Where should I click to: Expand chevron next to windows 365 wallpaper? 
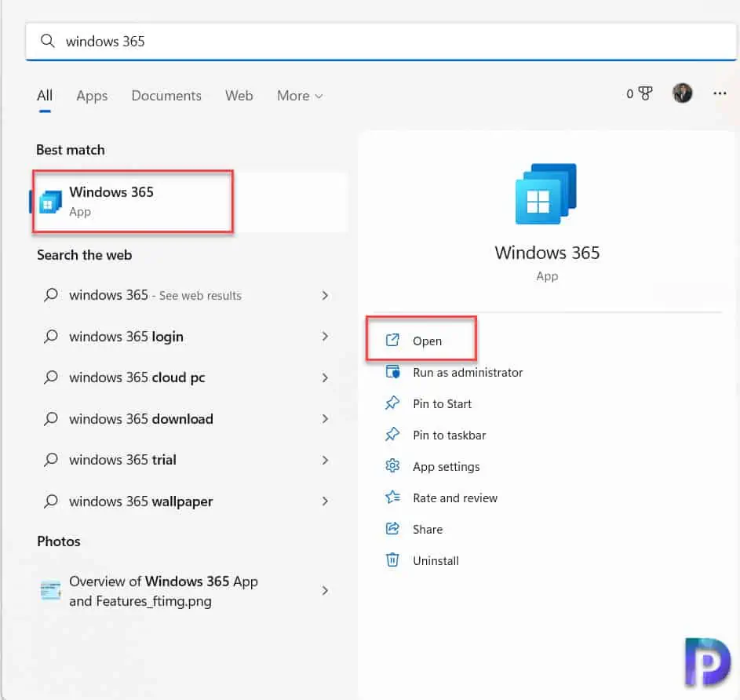click(325, 501)
